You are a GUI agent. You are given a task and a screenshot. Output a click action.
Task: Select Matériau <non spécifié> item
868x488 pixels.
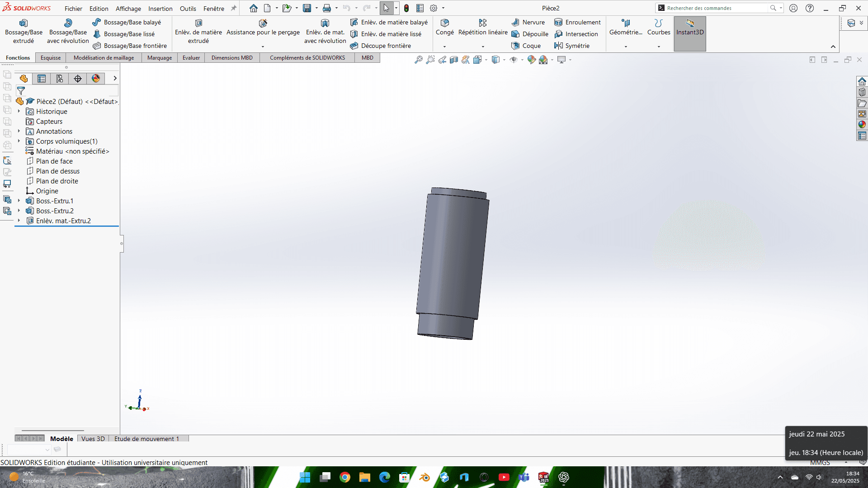[72, 151]
